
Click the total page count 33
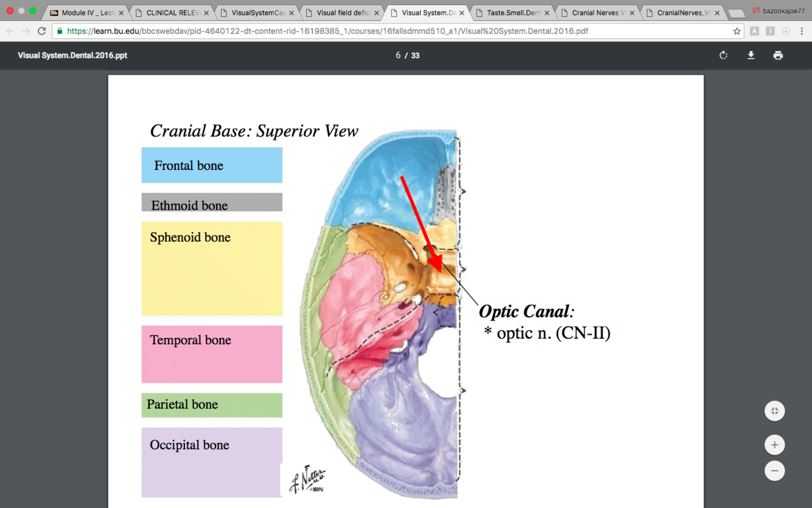pos(415,55)
